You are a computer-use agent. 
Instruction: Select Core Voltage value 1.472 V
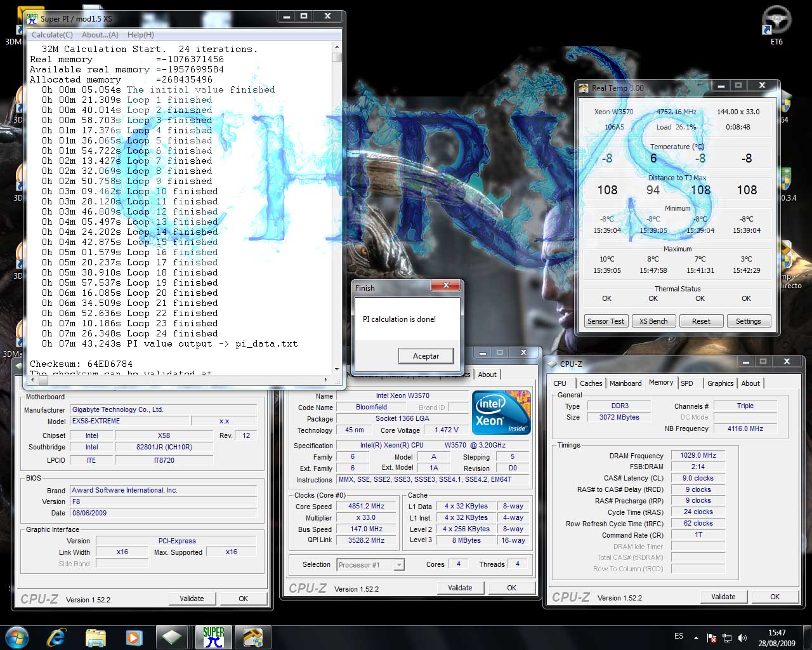447,430
